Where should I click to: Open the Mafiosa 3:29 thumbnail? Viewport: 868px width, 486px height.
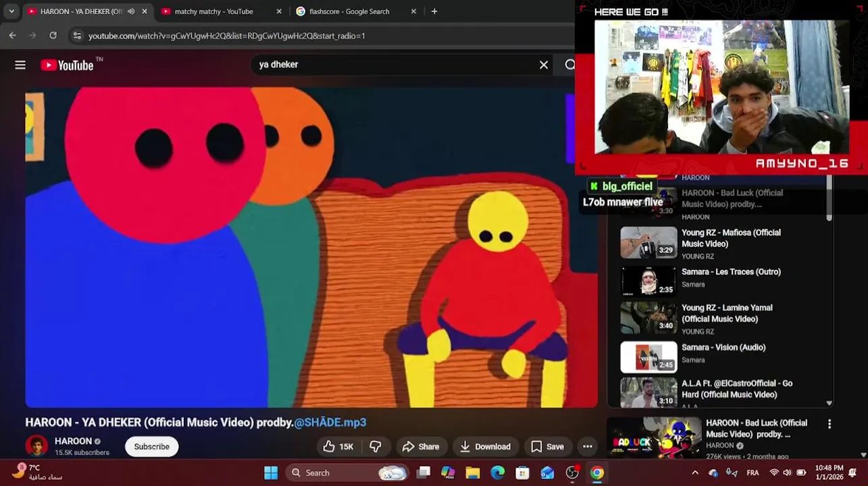pos(648,243)
